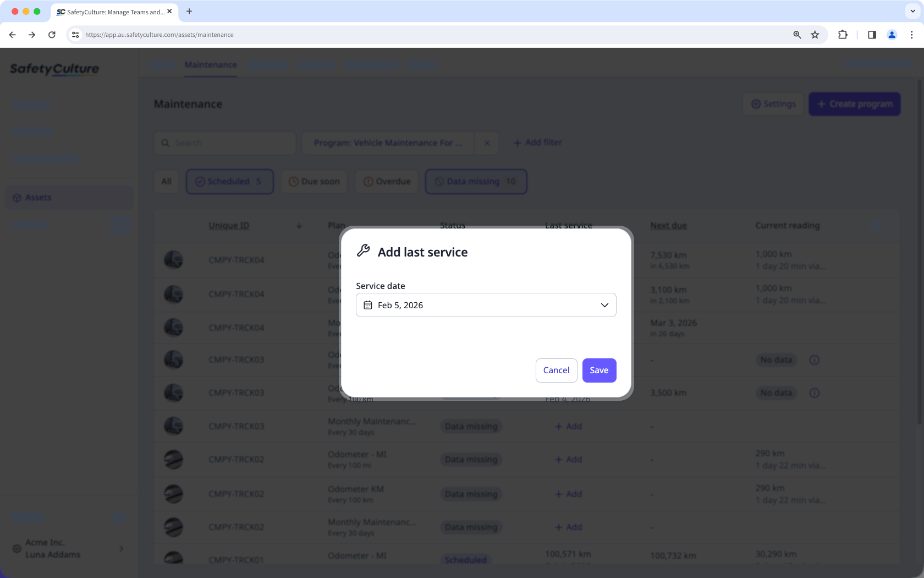This screenshot has height=578, width=924.
Task: Cancel the Add last service dialog
Action: [556, 370]
